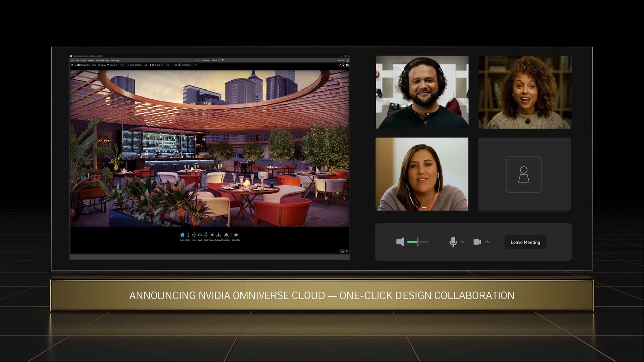The height and width of the screenshot is (362, 644).
Task: Click the Focal Distance slider
Action: [x=146, y=65]
